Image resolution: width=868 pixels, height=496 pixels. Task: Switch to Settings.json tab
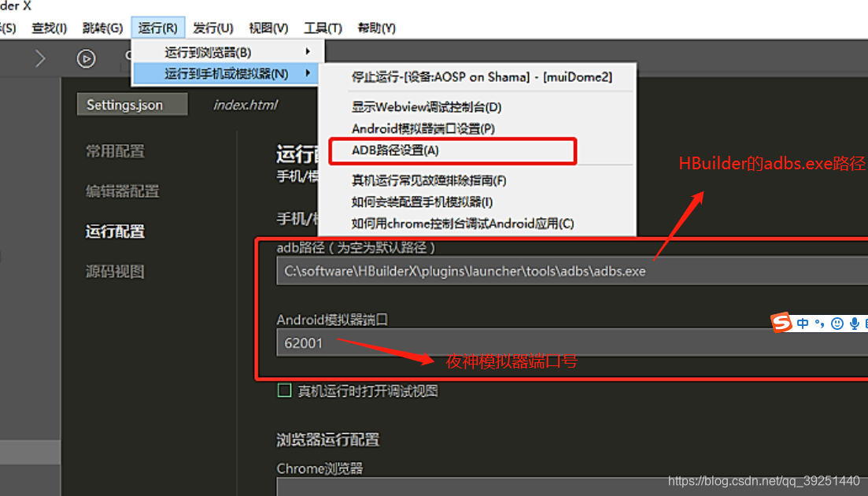click(x=132, y=105)
